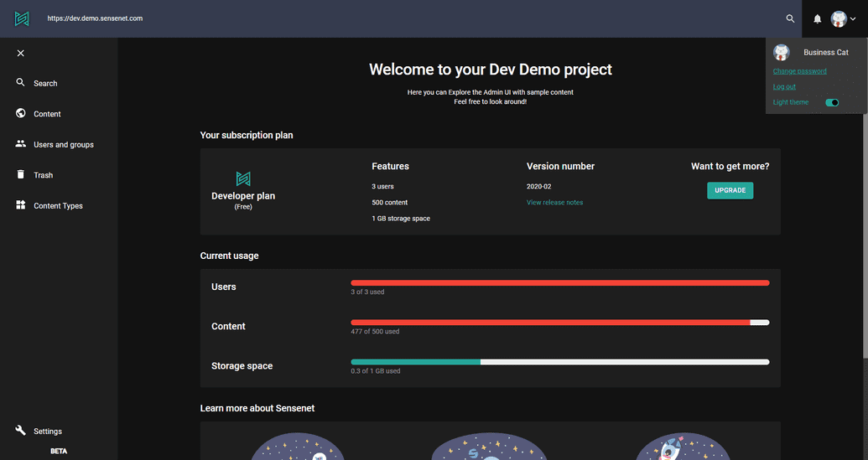Click the 'Want to get more?' heading
868x460 pixels.
[x=730, y=167]
